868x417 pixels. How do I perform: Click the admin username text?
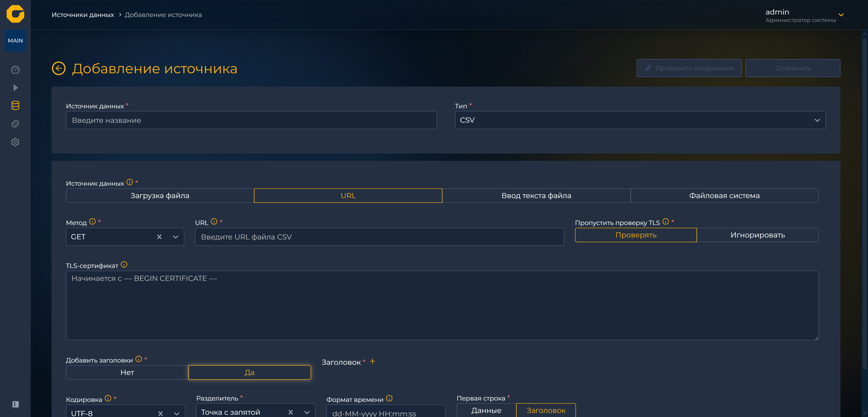(777, 12)
